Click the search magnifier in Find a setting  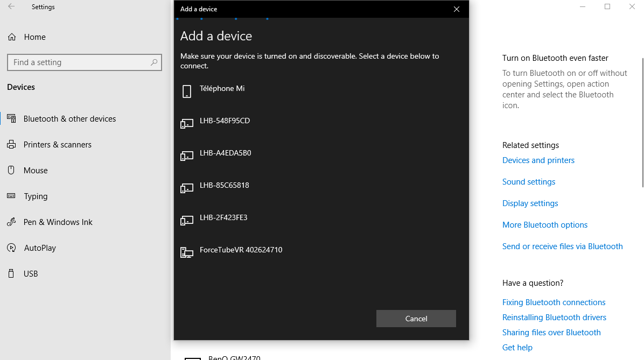[x=154, y=62]
